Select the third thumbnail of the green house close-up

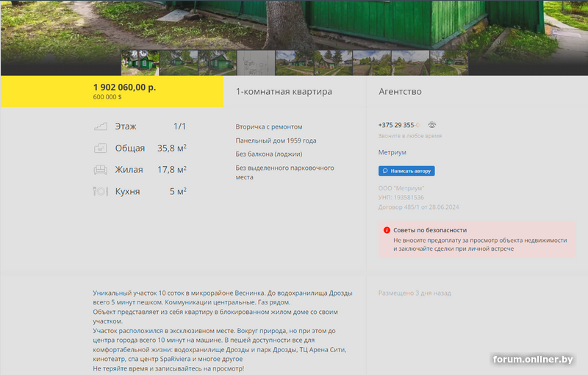point(218,63)
